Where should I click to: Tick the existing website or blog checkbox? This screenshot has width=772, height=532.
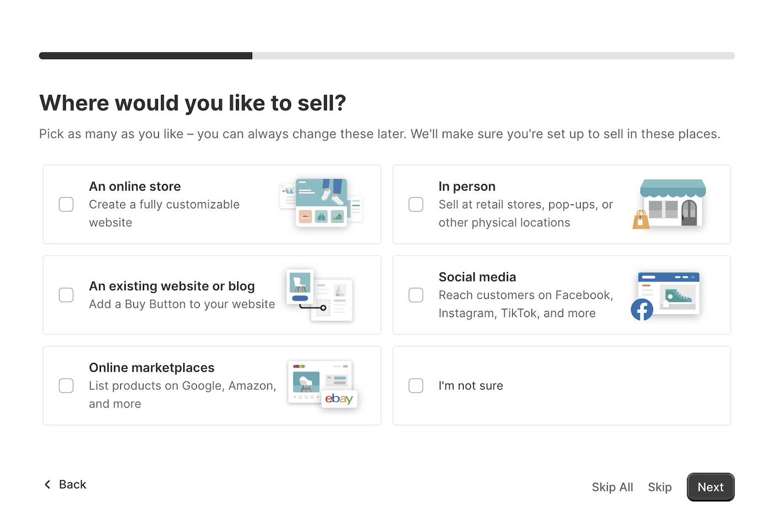tap(66, 295)
